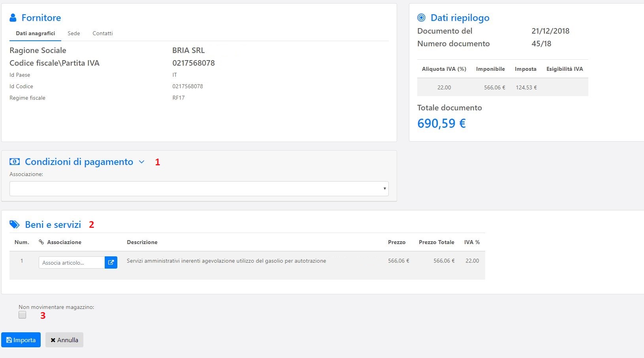Click the service description in row 1
The width and height of the screenshot is (644, 358).
point(226,261)
